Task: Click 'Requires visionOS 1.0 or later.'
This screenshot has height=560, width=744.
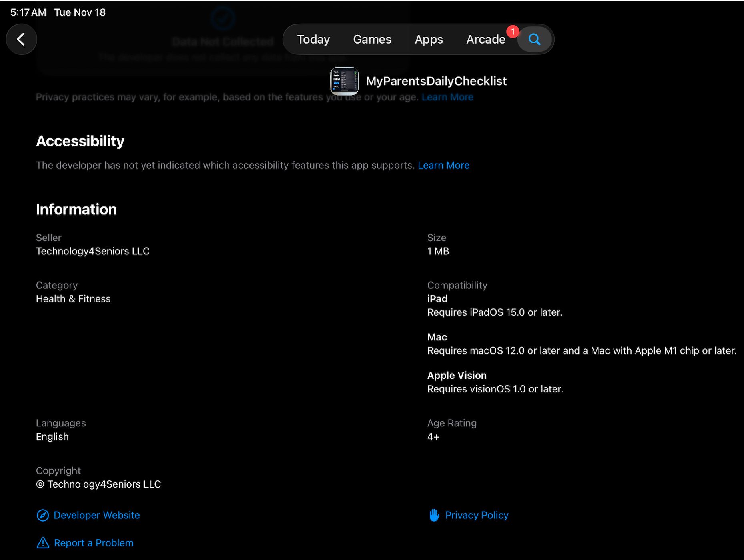Action: [x=495, y=389]
